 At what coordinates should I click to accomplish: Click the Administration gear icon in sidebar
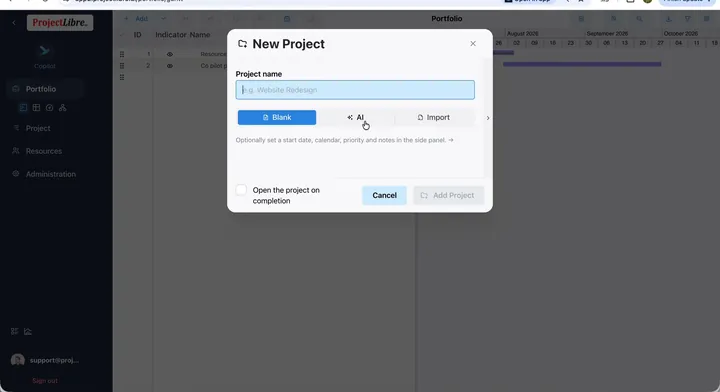(x=16, y=174)
